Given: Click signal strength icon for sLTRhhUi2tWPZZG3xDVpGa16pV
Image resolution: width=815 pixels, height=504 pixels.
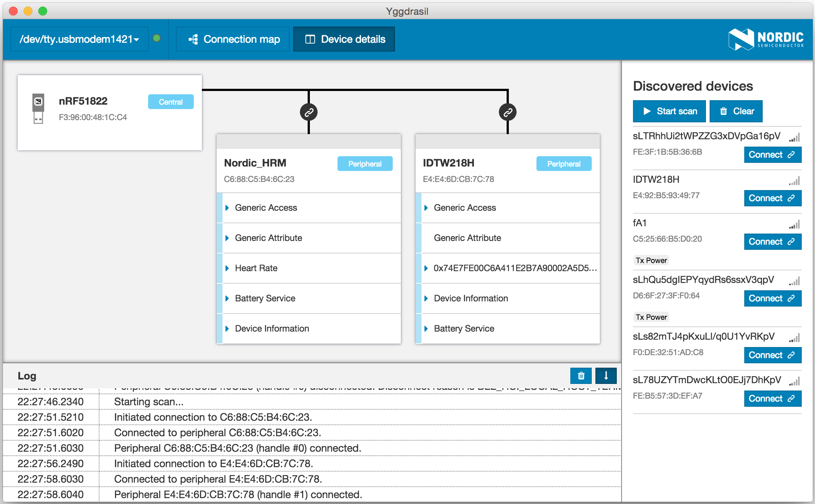Looking at the screenshot, I should click(x=794, y=137).
